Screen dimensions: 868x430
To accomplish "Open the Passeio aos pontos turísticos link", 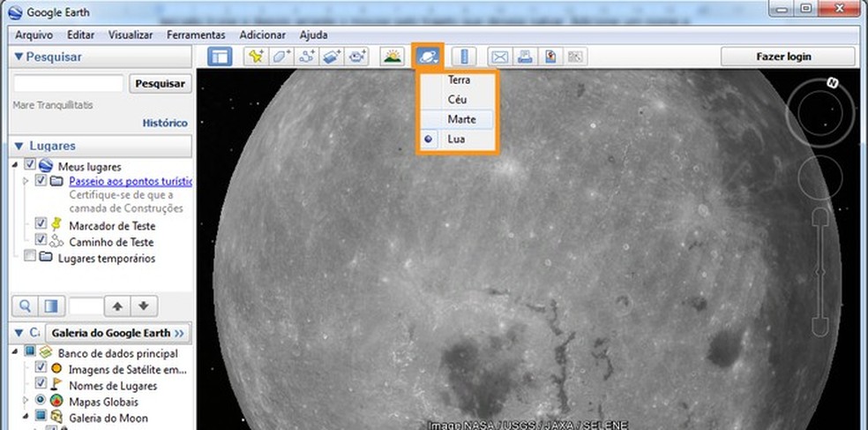I will pos(131,181).
